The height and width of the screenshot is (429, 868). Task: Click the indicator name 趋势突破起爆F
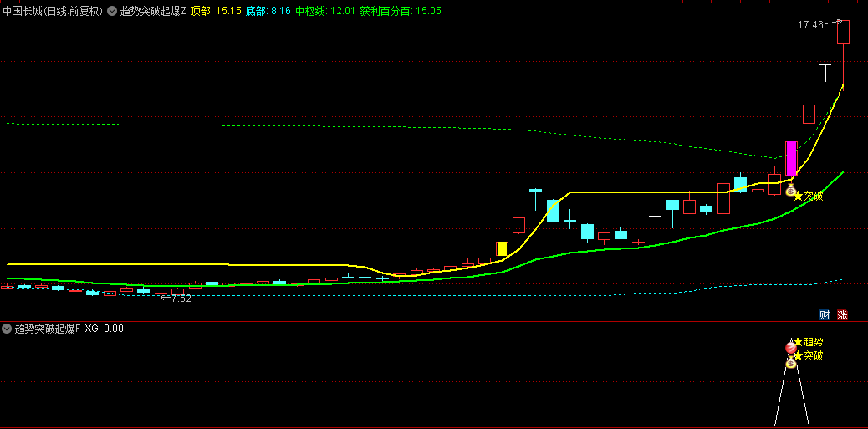pyautogui.click(x=47, y=329)
